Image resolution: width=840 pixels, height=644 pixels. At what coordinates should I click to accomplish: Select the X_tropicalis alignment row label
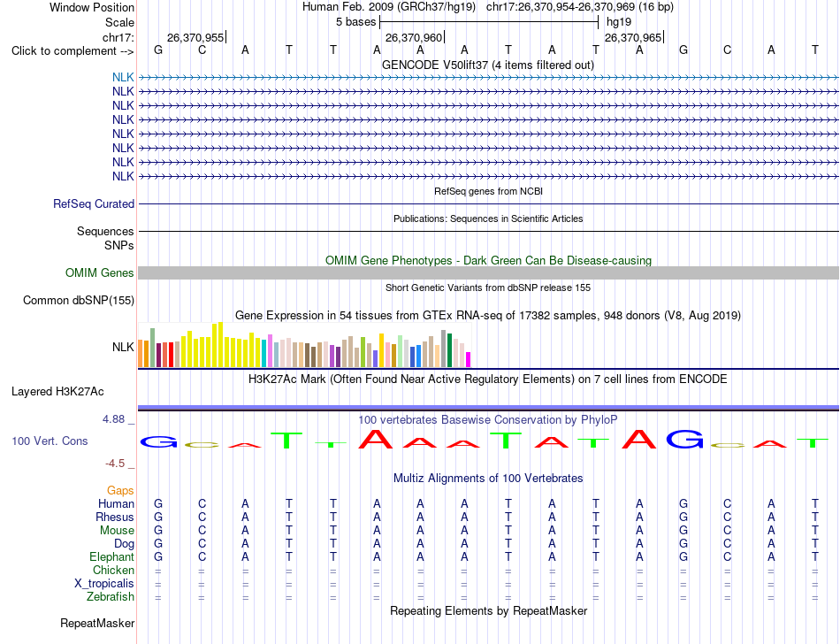coord(104,584)
